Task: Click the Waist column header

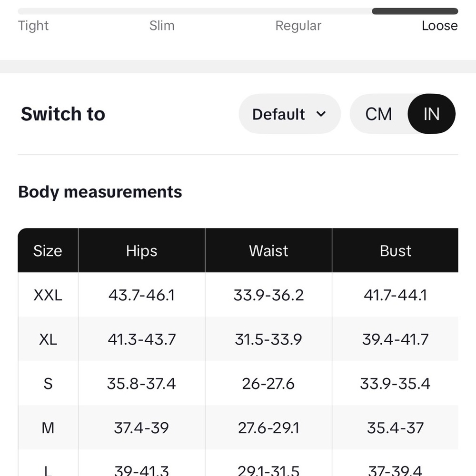Action: (268, 251)
